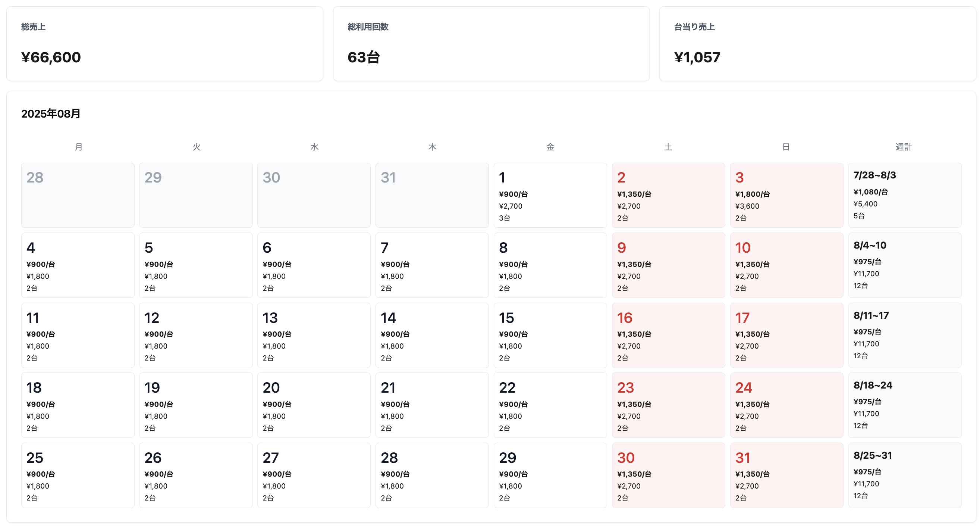Screen dimensions: 980x530
Task: Select August 31 Sunday cell
Action: [x=786, y=475]
